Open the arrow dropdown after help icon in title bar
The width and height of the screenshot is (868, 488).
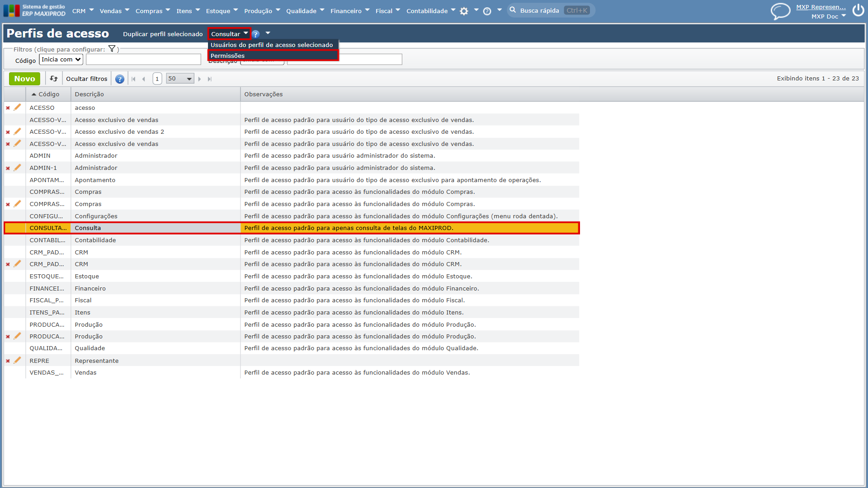tap(268, 33)
